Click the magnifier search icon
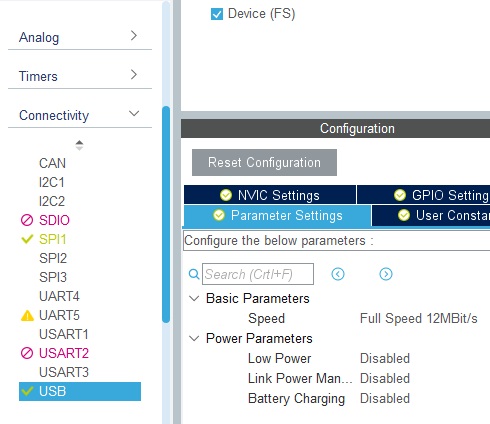 pyautogui.click(x=194, y=274)
